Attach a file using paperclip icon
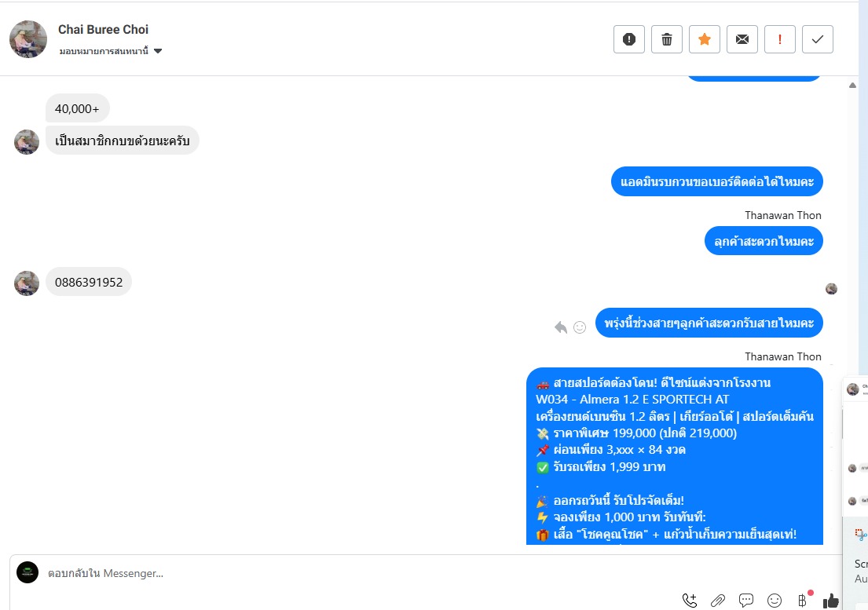This screenshot has height=610, width=868. coord(718,600)
